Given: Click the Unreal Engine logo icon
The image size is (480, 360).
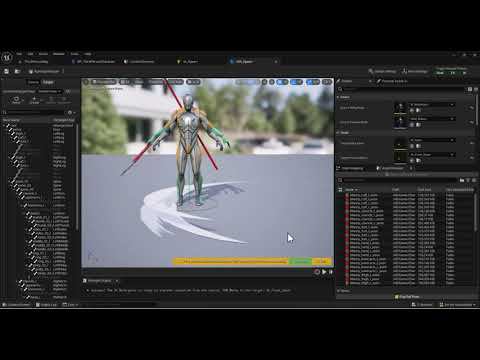Looking at the screenshot, I should [x=7, y=58].
